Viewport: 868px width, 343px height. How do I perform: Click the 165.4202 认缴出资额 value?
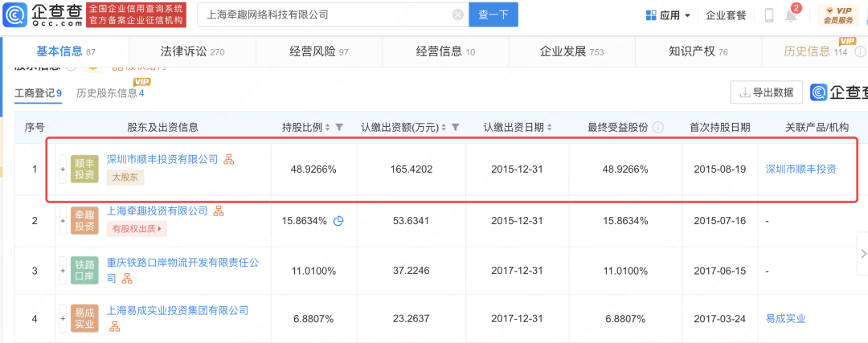pyautogui.click(x=411, y=169)
